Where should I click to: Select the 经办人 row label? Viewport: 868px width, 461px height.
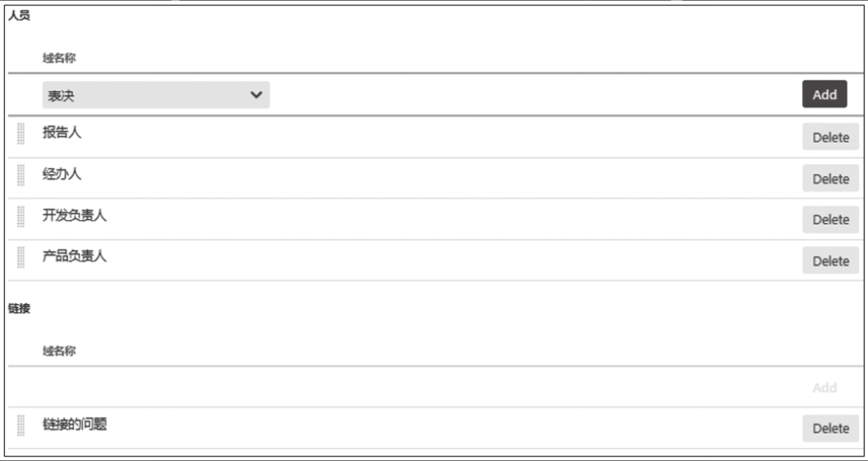click(x=62, y=174)
